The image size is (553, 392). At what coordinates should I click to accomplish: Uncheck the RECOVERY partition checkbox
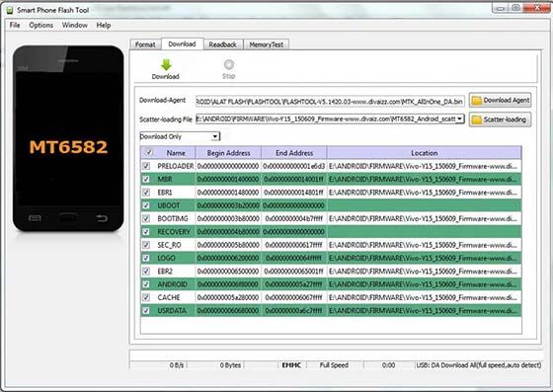coord(146,232)
